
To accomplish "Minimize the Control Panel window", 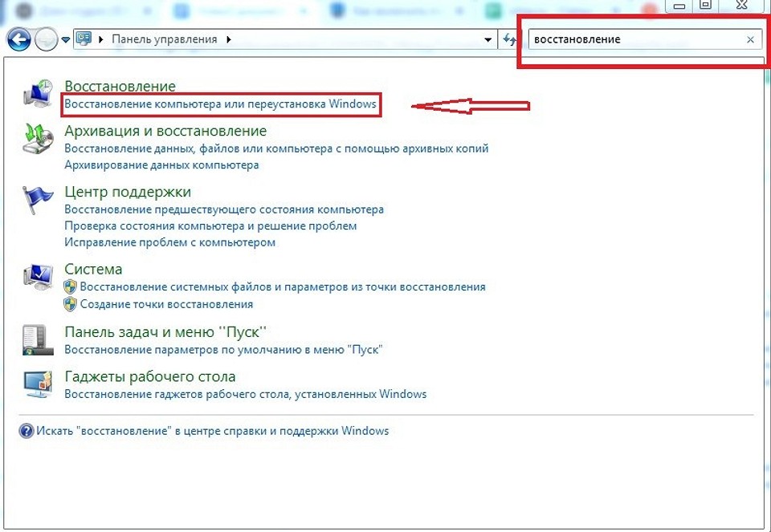I will pyautogui.click(x=679, y=6).
